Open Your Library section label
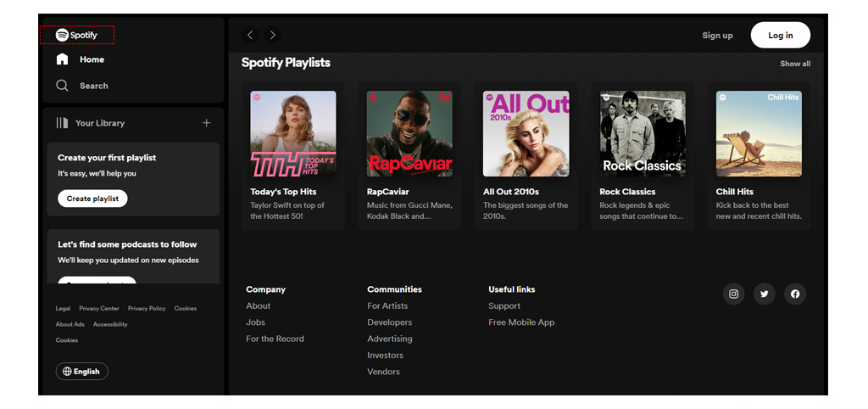868x409 pixels. coord(100,123)
